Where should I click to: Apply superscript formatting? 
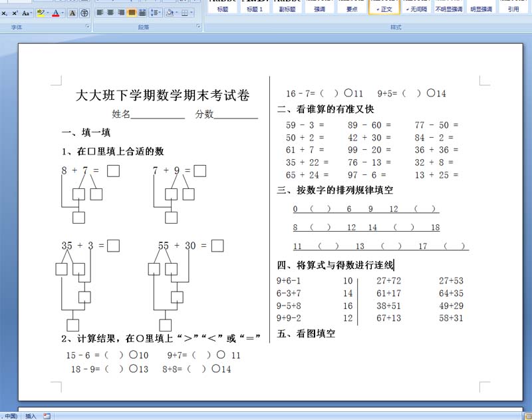[15, 13]
